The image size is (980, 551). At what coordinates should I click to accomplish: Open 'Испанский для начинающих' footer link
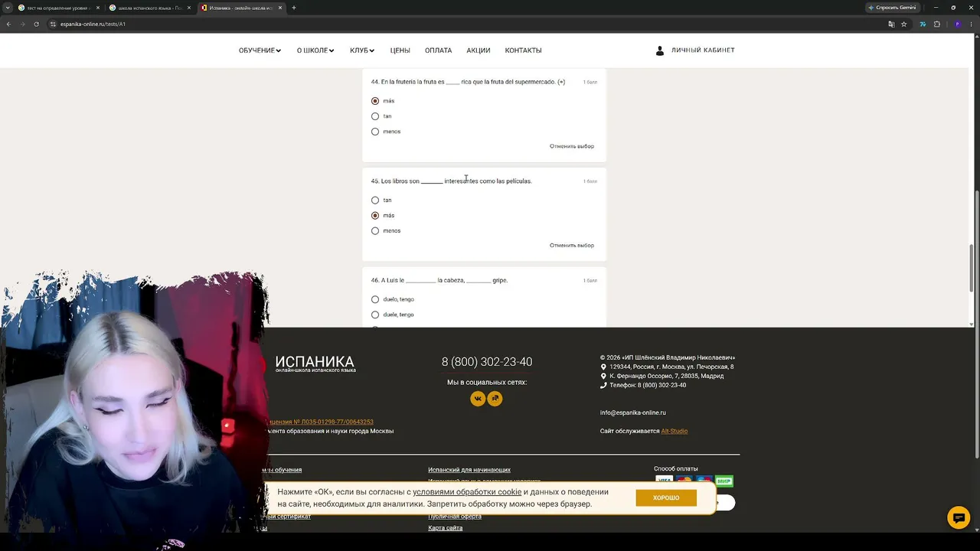pos(469,470)
